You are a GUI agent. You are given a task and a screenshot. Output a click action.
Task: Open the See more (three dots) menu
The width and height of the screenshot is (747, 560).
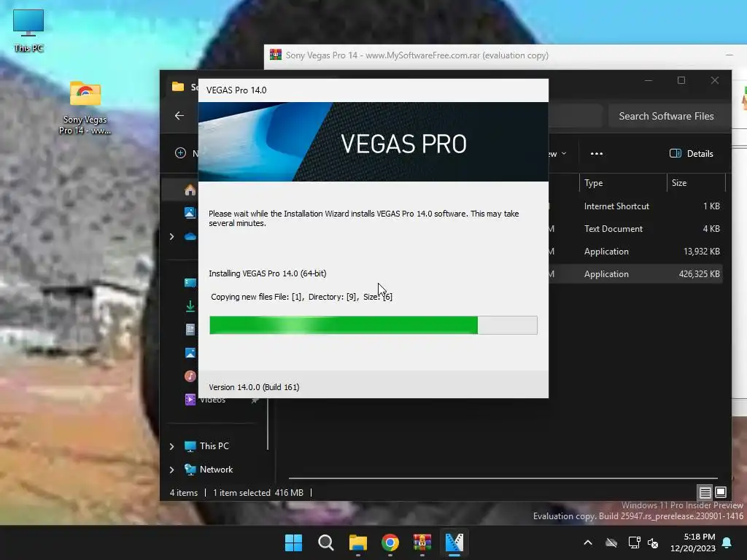tap(597, 153)
